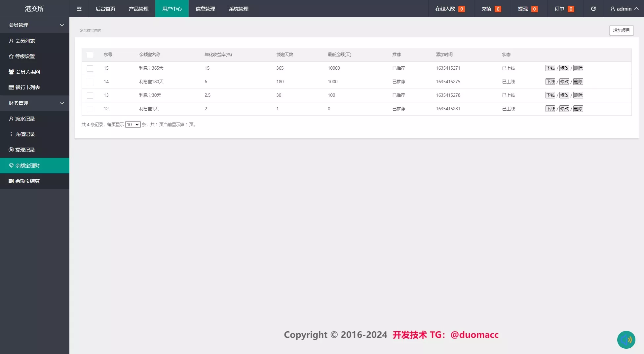Image resolution: width=644 pixels, height=354 pixels.
Task: Click the floating round widget at bottom right
Action: click(626, 340)
